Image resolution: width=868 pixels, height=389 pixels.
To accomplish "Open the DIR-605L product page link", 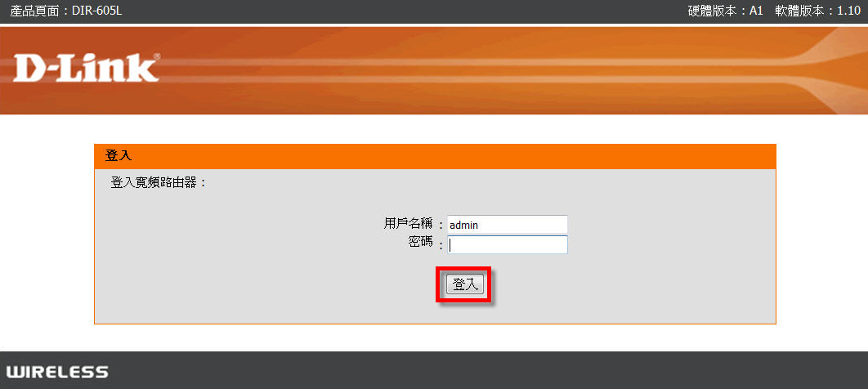I will tap(97, 11).
